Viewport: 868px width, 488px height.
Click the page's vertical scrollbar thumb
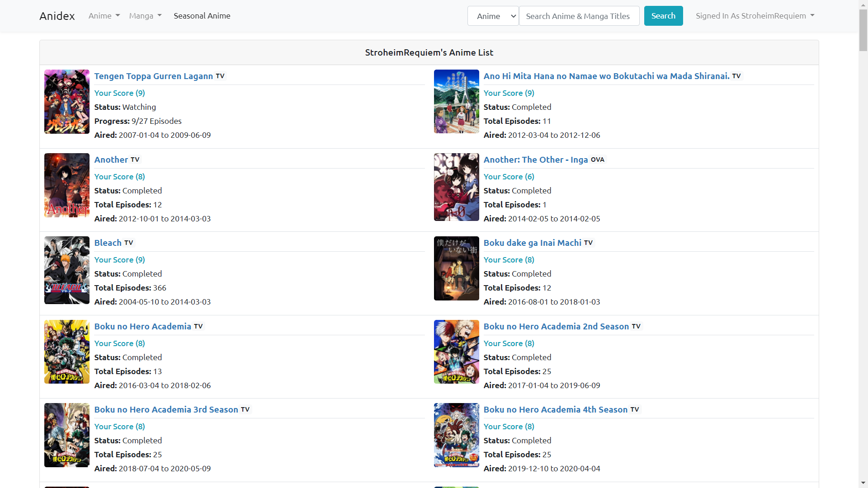click(863, 29)
